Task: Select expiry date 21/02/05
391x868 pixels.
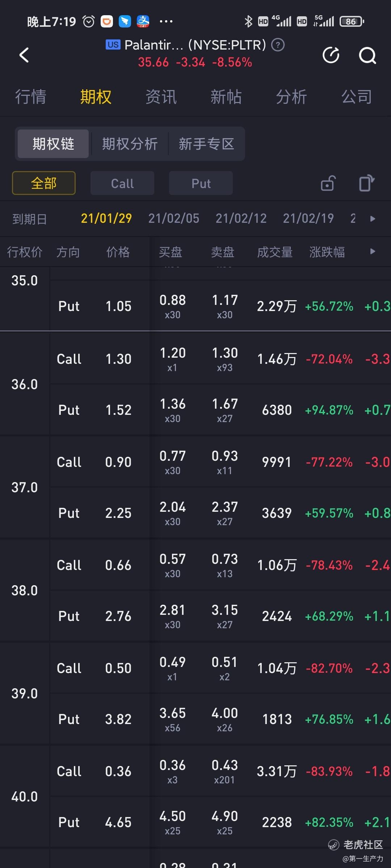Action: click(174, 218)
